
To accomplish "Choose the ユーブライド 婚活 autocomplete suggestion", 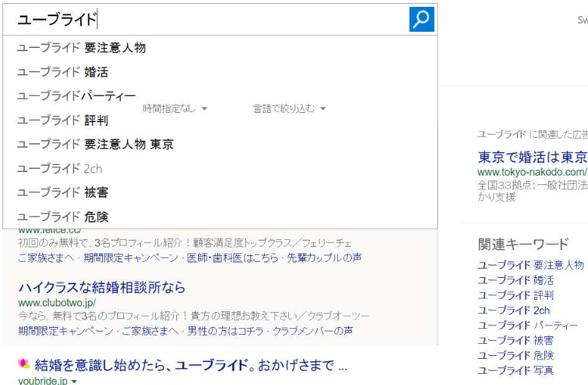I will pyautogui.click(x=62, y=72).
